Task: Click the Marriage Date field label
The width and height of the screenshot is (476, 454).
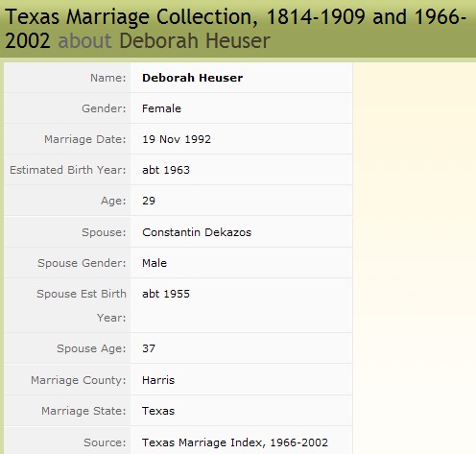Action: click(85, 139)
